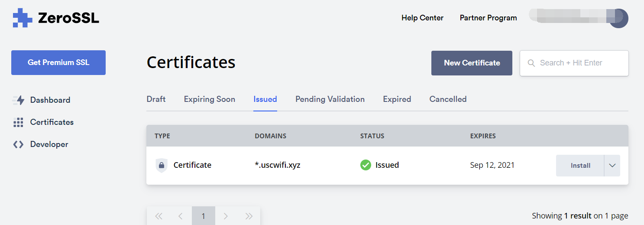Click the ZeroSSL logo icon
This screenshot has height=225, width=644.
tap(23, 18)
